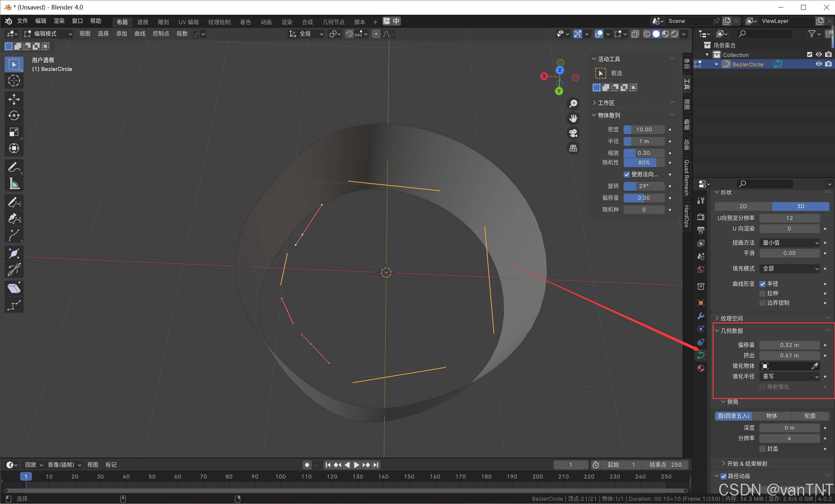
Task: Open the Edit Mode dropdown
Action: [47, 34]
